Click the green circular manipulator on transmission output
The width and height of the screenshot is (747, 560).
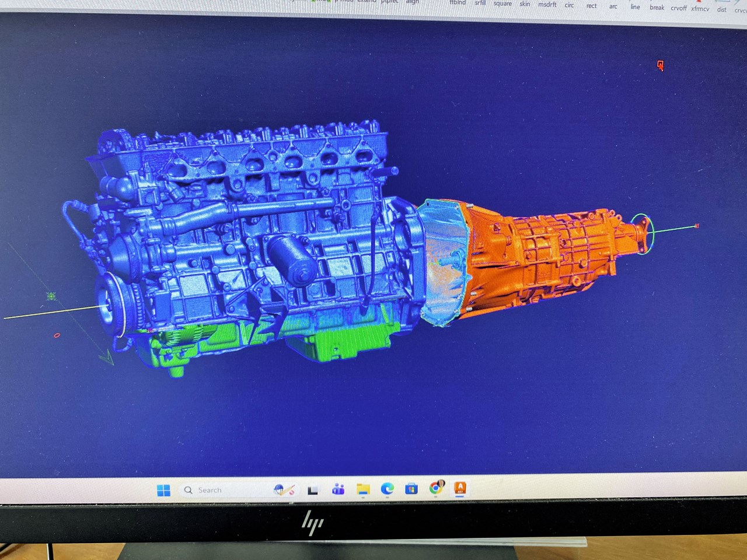point(641,233)
